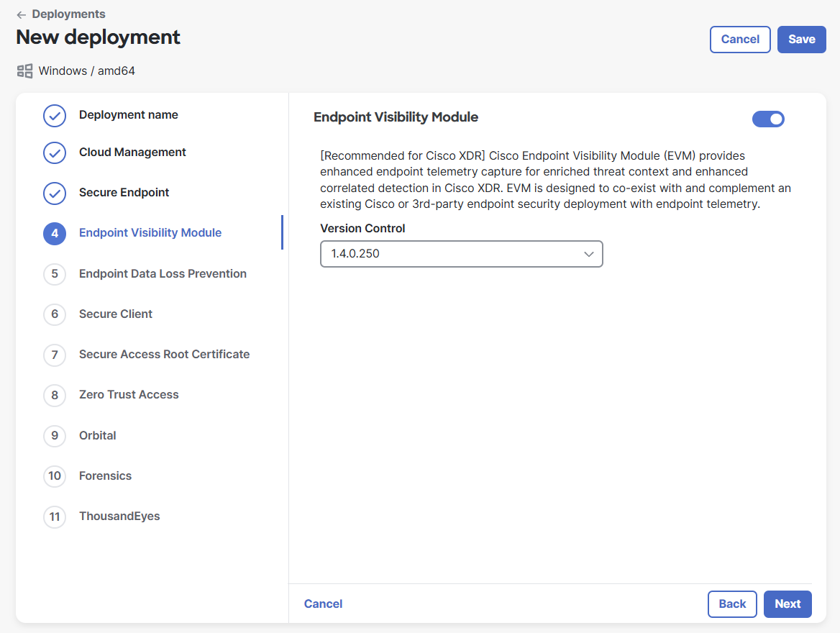Open Secure Access Root Certificate step

(164, 355)
